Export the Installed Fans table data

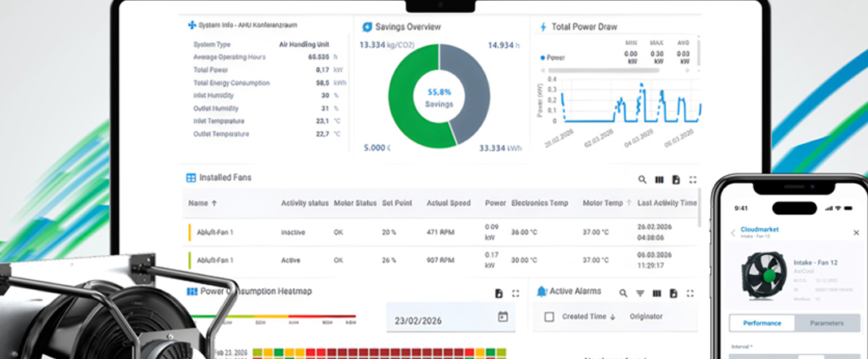[x=677, y=179]
